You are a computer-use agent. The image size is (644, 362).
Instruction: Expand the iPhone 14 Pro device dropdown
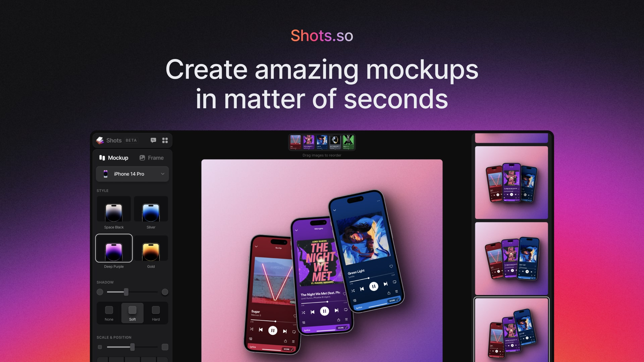coord(133,173)
